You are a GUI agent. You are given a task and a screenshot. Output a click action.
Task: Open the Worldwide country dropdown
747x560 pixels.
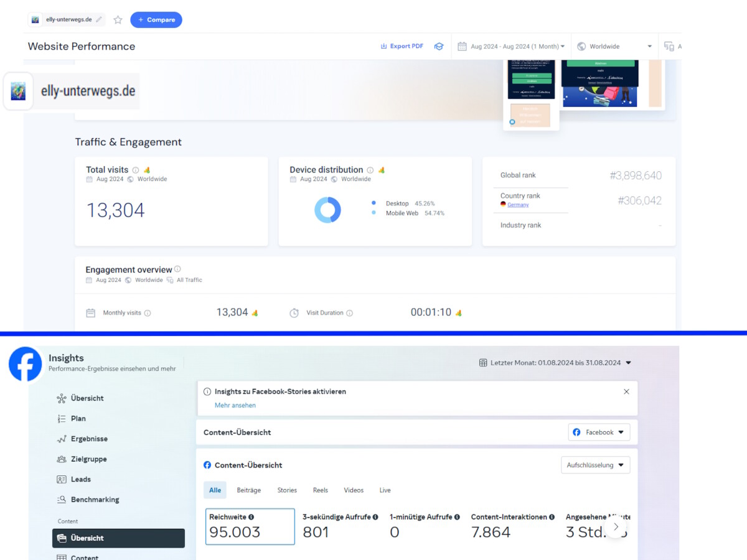614,46
